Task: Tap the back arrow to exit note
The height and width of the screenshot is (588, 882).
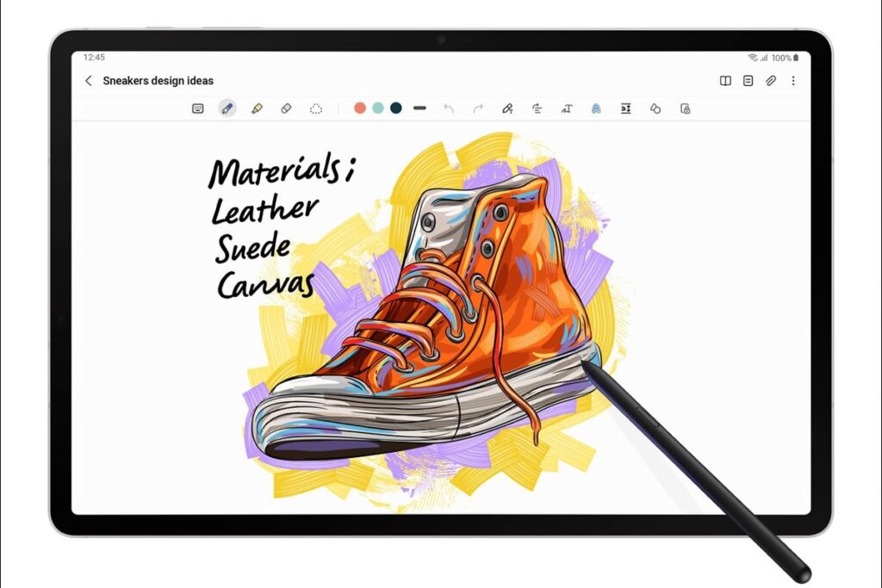Action: 90,80
